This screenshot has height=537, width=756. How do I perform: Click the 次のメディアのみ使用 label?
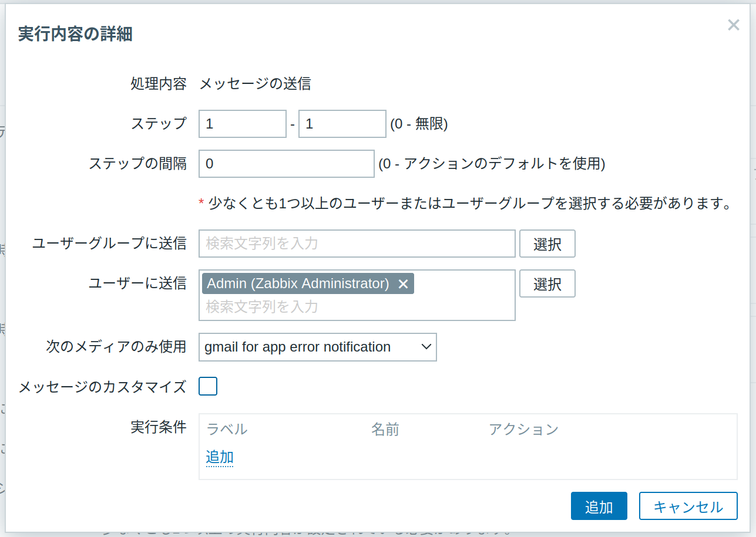pos(116,347)
